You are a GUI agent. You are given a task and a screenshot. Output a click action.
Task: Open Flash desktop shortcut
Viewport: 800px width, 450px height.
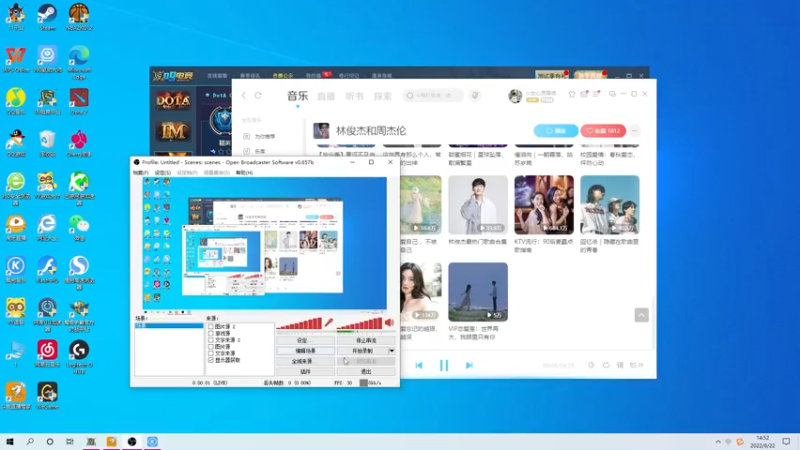point(47,269)
